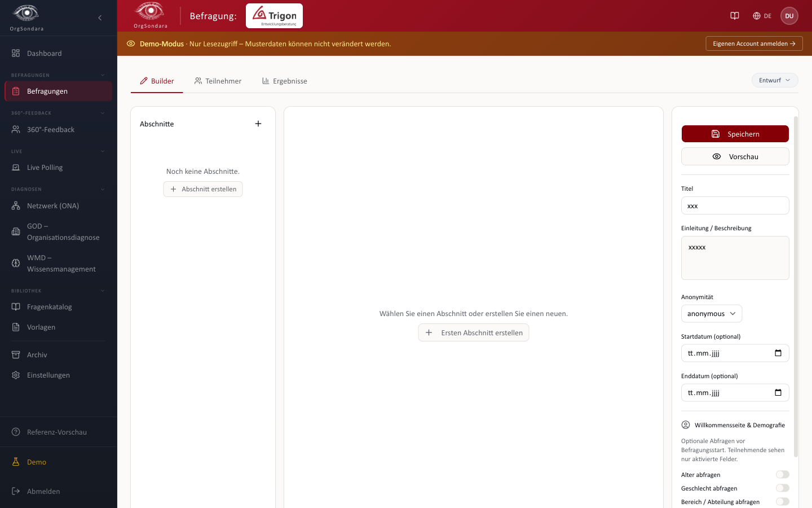Enable Alter abfragen toggle
Viewport: 812px width, 508px height.
[x=783, y=475]
